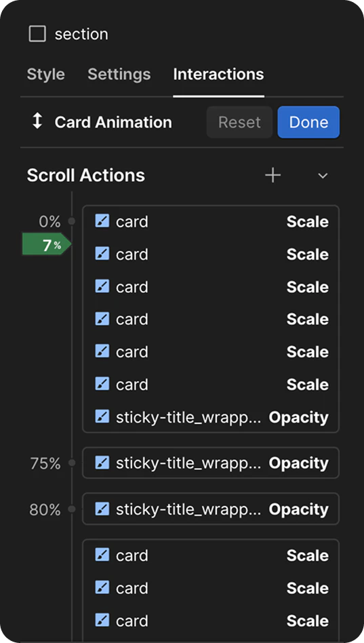Image resolution: width=364 pixels, height=643 pixels.
Task: Click the brush icon on sticky-title_wrapper at 80%
Action: click(x=102, y=509)
